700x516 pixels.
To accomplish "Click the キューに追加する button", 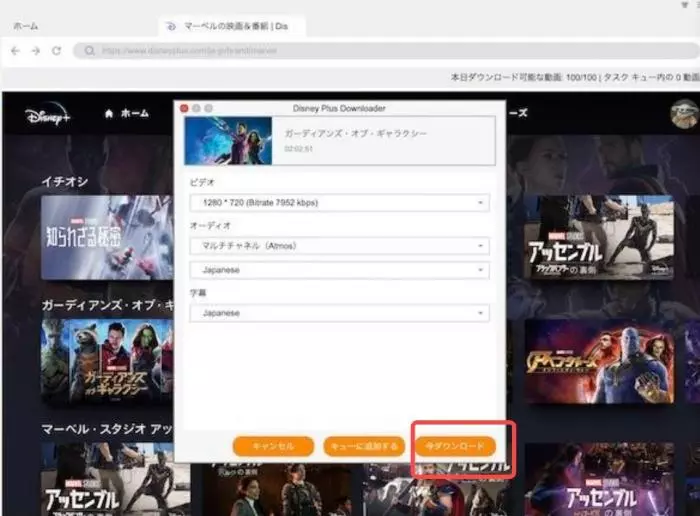I will (x=364, y=446).
